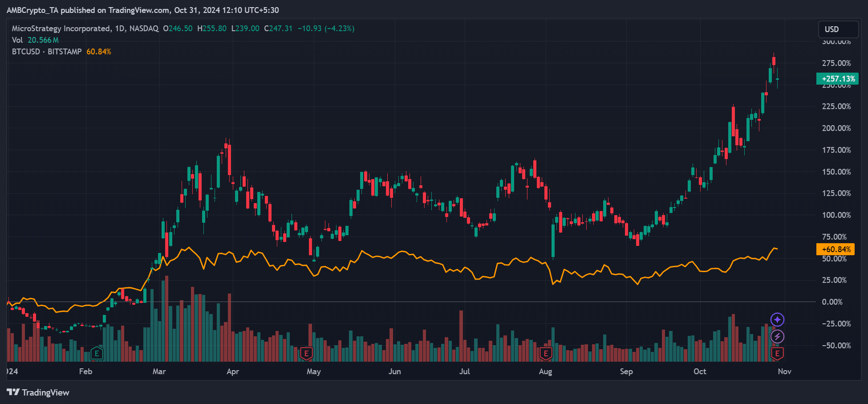868x404 pixels.
Task: Click the earnings E marker near February
Action: coord(97,354)
